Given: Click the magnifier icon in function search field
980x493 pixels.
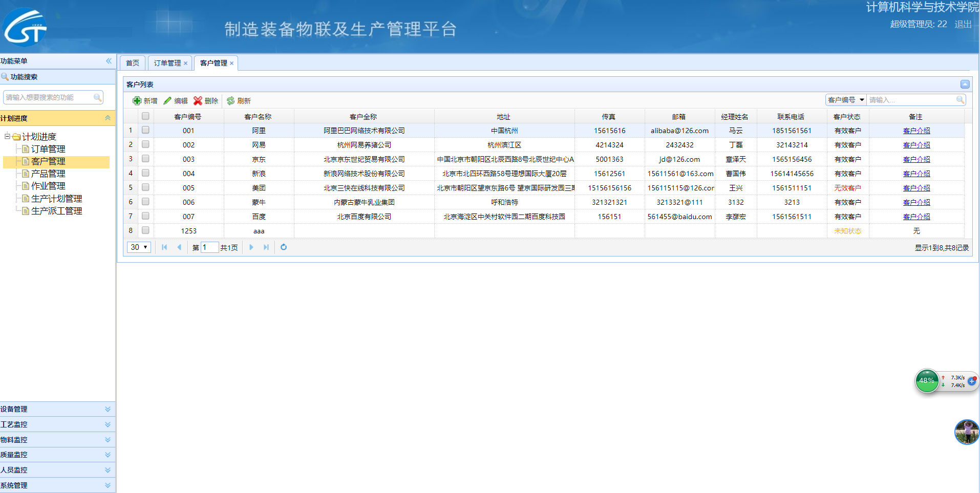Looking at the screenshot, I should pos(97,97).
